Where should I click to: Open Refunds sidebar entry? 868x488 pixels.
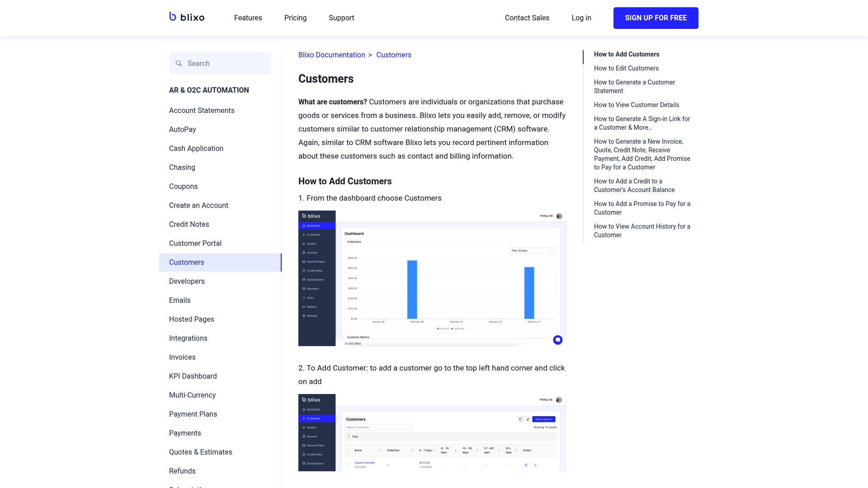pyautogui.click(x=182, y=471)
